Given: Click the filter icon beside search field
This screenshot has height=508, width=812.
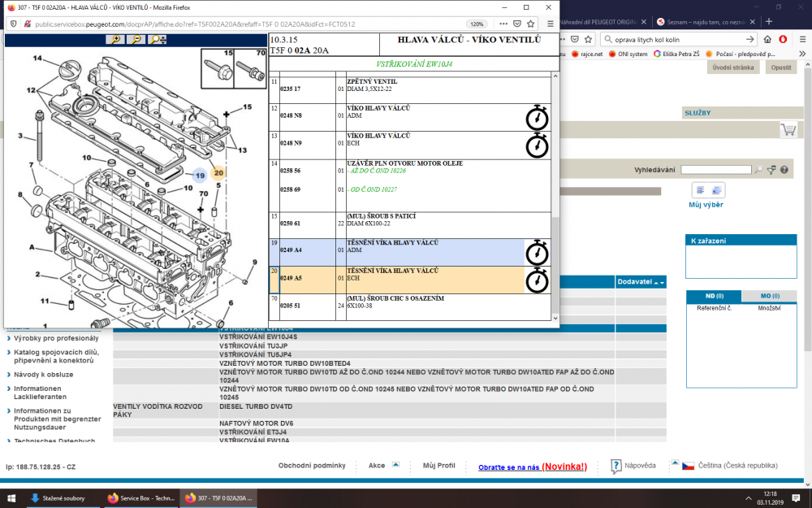Looking at the screenshot, I should point(771,170).
